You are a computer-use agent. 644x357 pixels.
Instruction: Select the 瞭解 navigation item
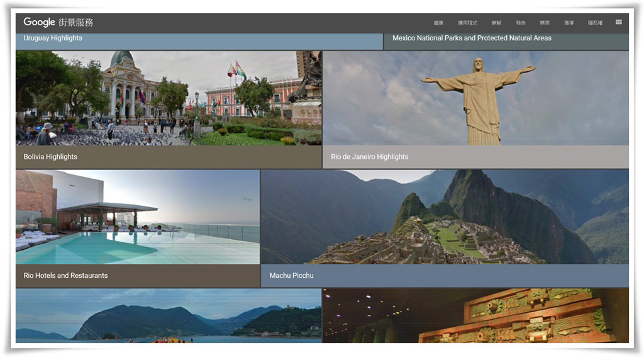[x=497, y=23]
